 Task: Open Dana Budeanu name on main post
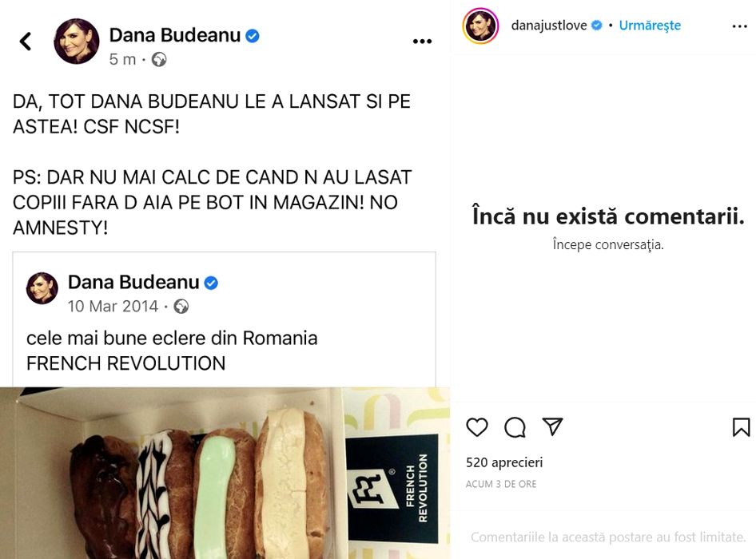coord(174,35)
